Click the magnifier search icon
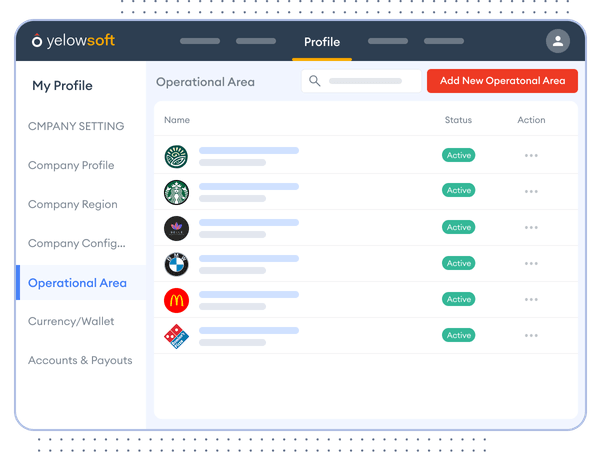 [x=315, y=81]
